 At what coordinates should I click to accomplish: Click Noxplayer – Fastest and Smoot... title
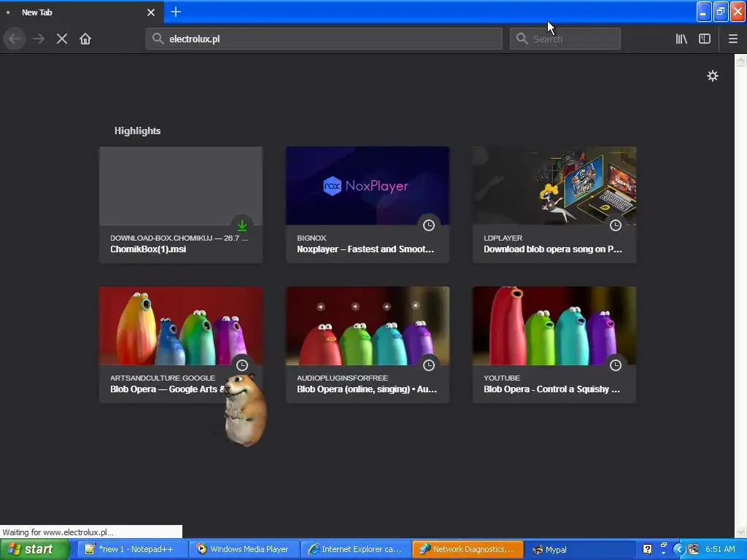coord(365,249)
